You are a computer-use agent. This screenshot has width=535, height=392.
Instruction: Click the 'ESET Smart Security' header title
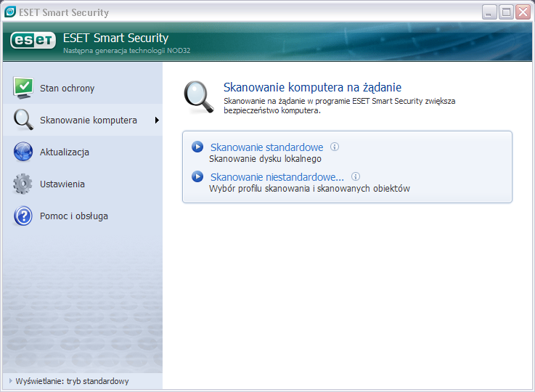[115, 38]
